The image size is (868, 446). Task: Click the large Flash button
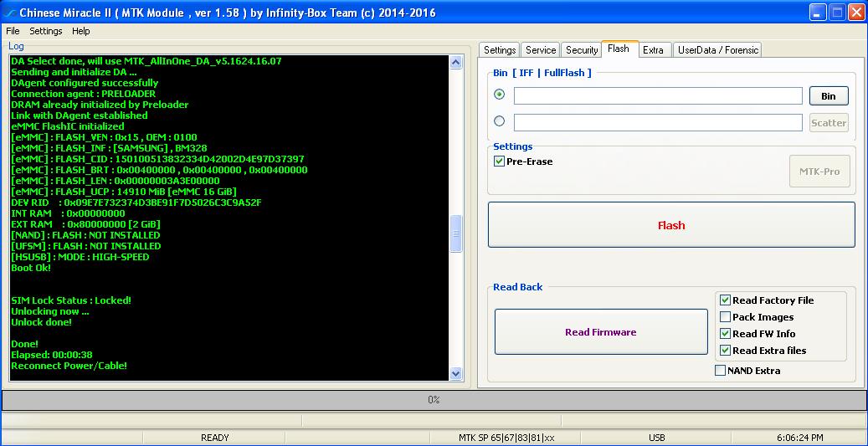(x=671, y=224)
